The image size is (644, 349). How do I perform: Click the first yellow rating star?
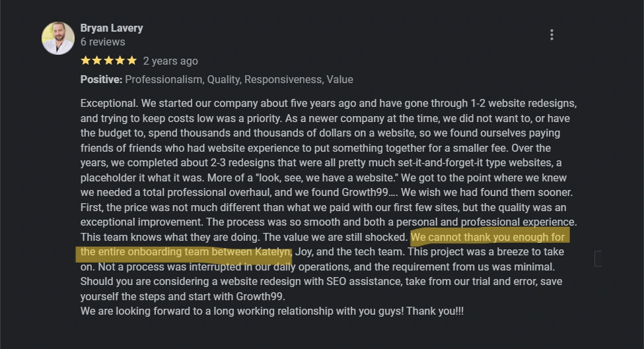(85, 61)
